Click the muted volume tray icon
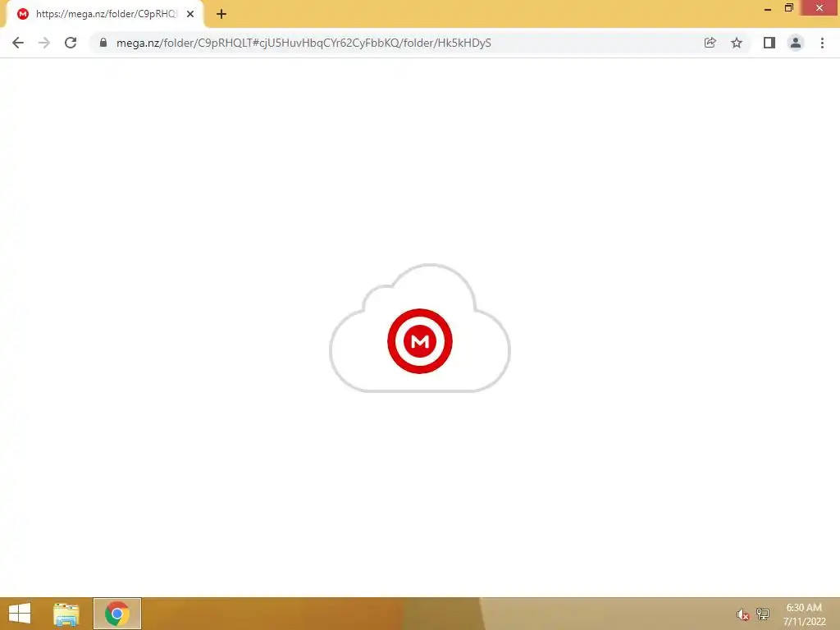 tap(742, 614)
